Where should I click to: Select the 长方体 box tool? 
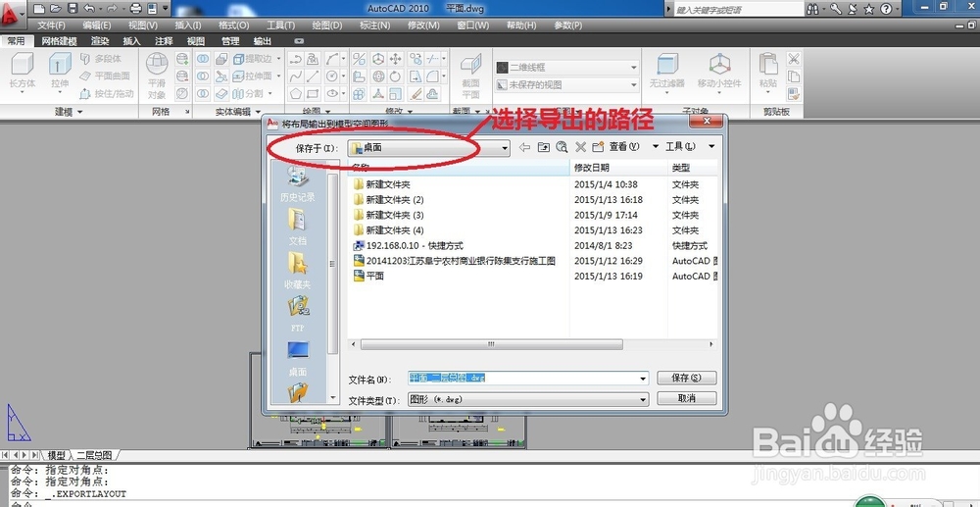pyautogui.click(x=23, y=73)
